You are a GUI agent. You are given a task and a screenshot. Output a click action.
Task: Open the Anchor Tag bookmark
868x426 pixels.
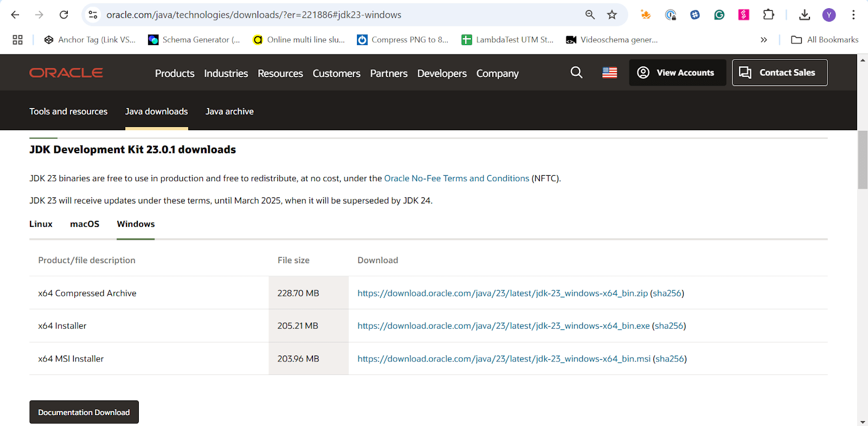coord(90,40)
